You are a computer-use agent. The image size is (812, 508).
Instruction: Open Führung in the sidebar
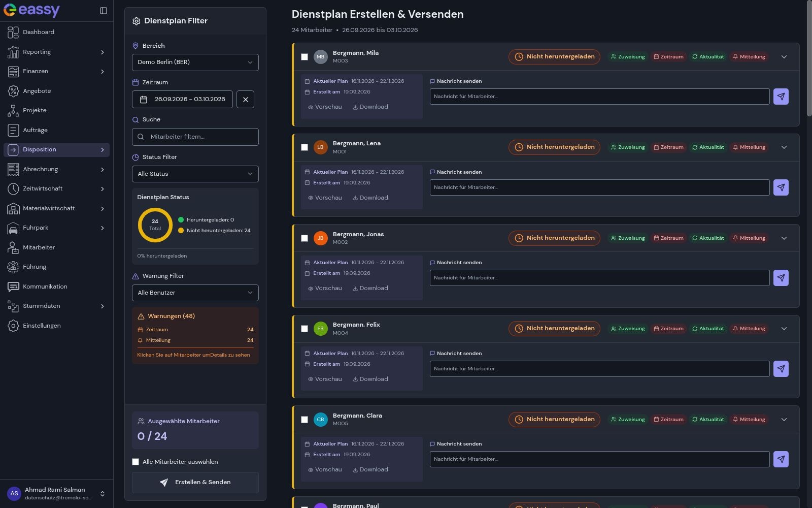56,267
